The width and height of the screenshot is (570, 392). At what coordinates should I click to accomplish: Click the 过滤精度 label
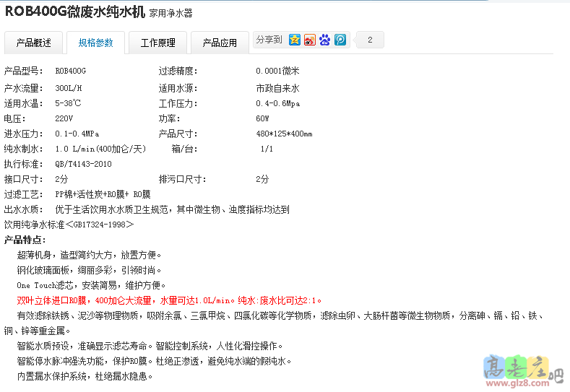click(x=178, y=71)
